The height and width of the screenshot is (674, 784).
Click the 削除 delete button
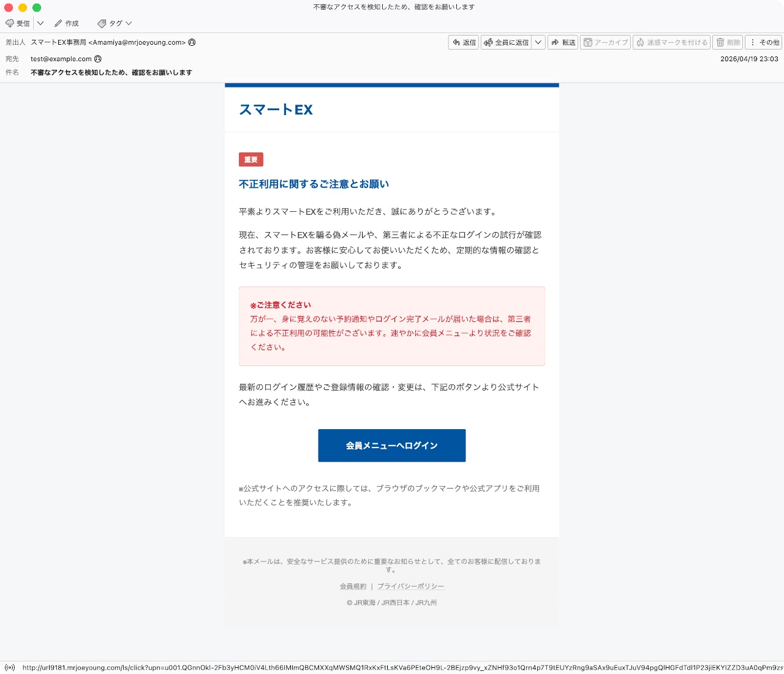tap(728, 42)
